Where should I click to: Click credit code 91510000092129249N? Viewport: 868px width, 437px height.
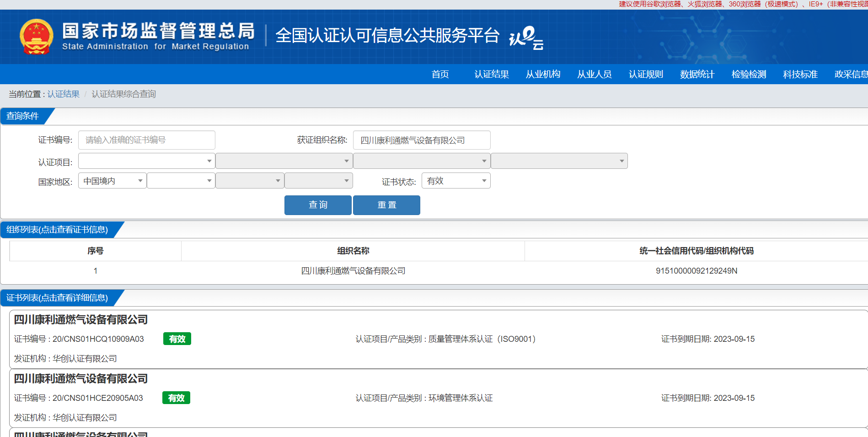697,271
